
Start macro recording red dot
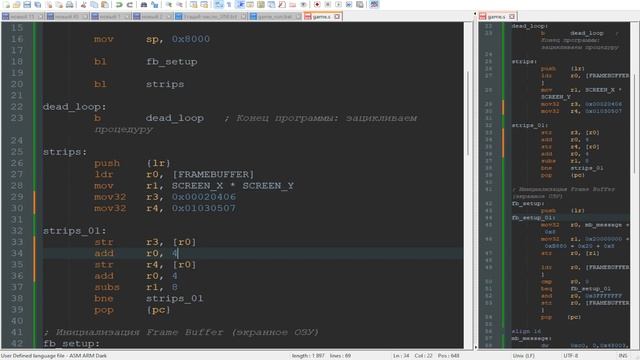tap(317, 4)
